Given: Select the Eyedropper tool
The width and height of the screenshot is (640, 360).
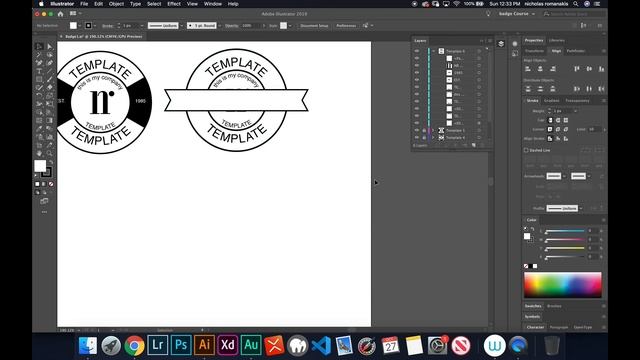Looking at the screenshot, I should click(39, 129).
